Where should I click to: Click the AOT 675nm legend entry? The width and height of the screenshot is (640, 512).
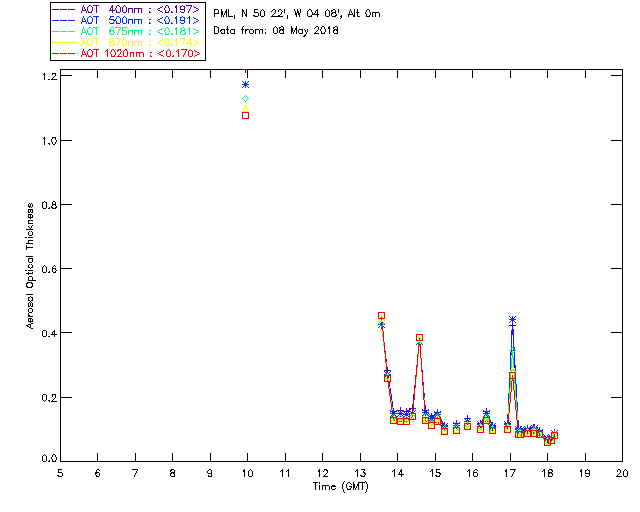coord(127,31)
